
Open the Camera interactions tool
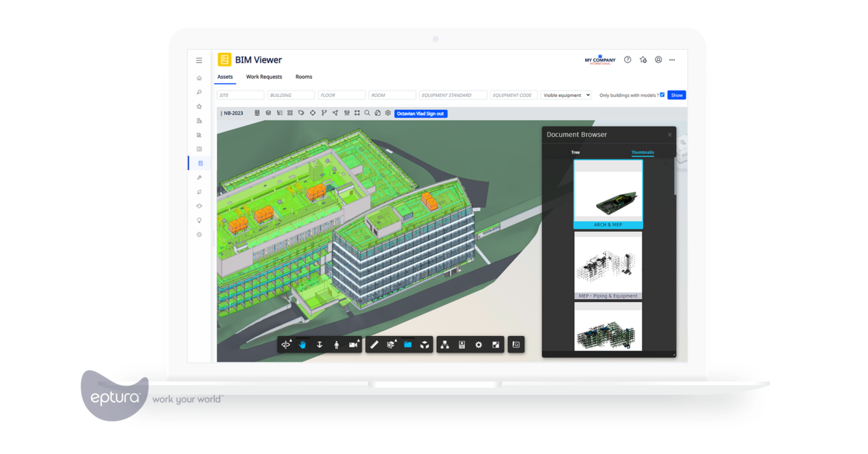[354, 345]
